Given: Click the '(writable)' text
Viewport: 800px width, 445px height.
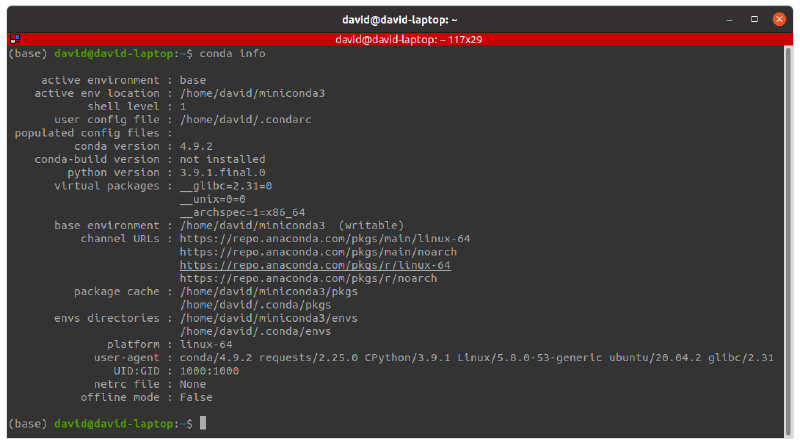Looking at the screenshot, I should click(x=371, y=226).
